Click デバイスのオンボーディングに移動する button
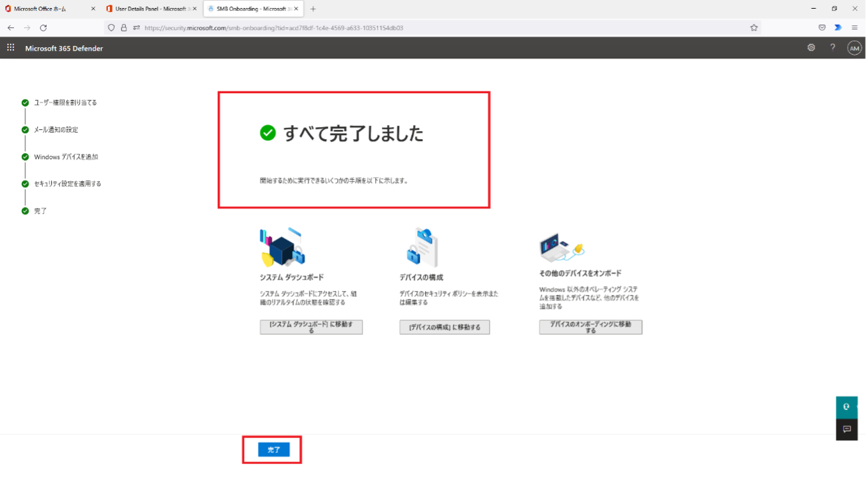The width and height of the screenshot is (867, 504). [x=590, y=327]
